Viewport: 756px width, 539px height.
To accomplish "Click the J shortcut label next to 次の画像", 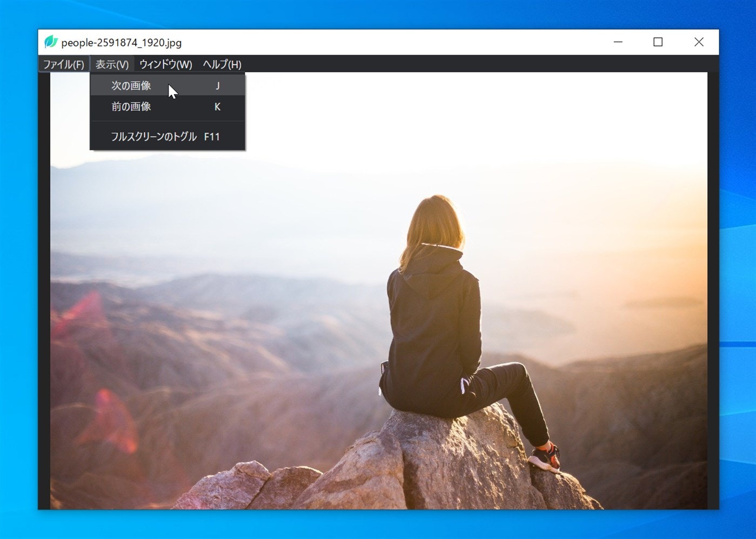I will 218,85.
